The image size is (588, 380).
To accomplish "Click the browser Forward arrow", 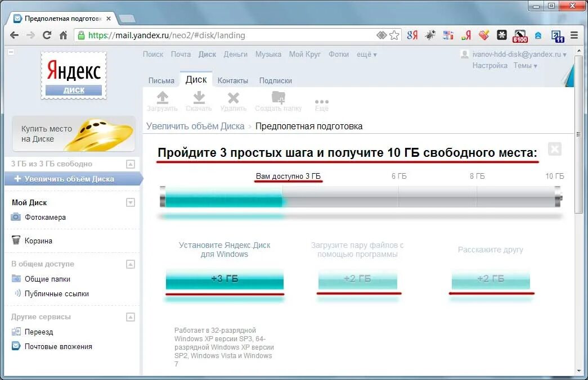I will 30,35.
